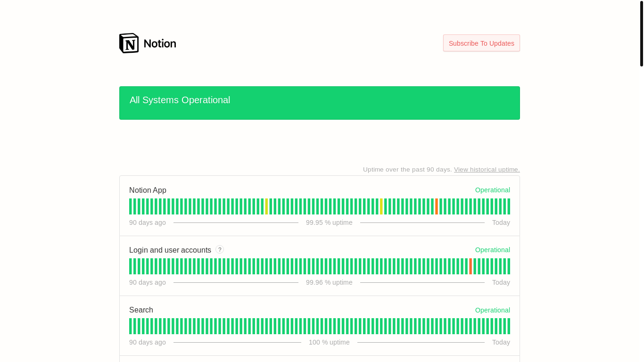
Task: Select the All Systems Operational banner
Action: click(x=320, y=103)
